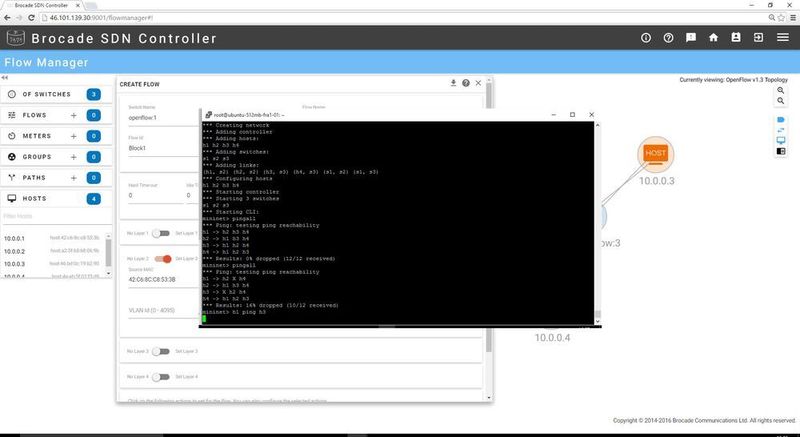Click the orange HOST node 10.0.0.3
800x437 pixels.
coord(656,153)
